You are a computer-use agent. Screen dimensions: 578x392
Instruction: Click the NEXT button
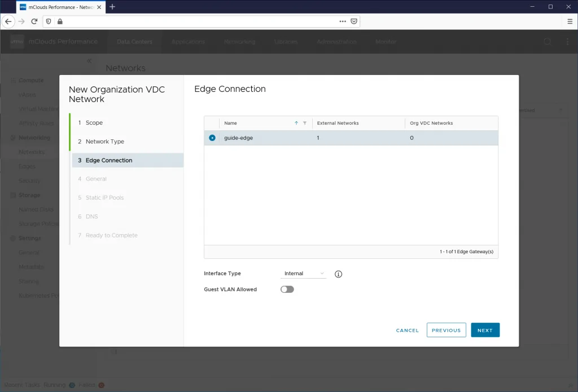485,330
